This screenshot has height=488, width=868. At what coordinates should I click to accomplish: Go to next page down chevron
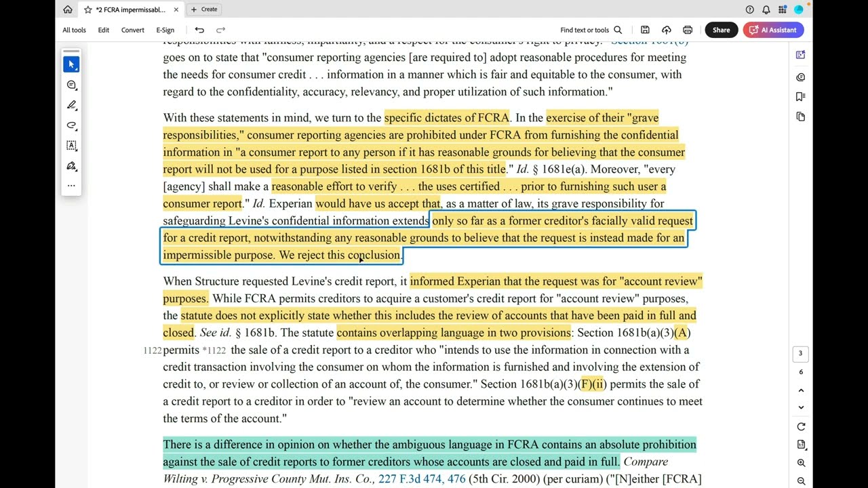[801, 407]
